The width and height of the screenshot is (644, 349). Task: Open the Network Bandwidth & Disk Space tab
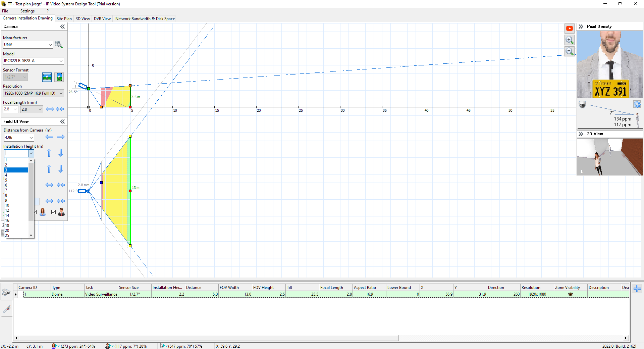click(145, 19)
